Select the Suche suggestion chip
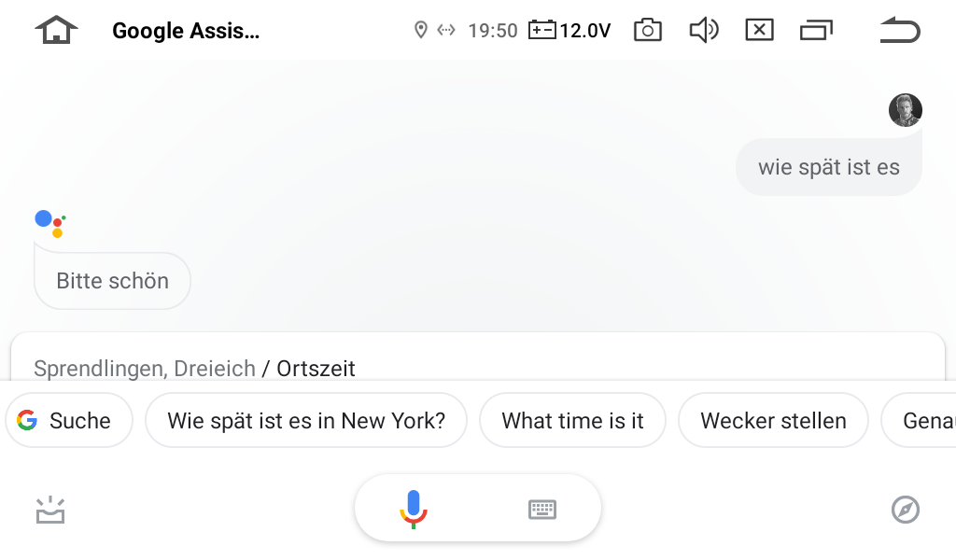The image size is (956, 560). [x=69, y=420]
